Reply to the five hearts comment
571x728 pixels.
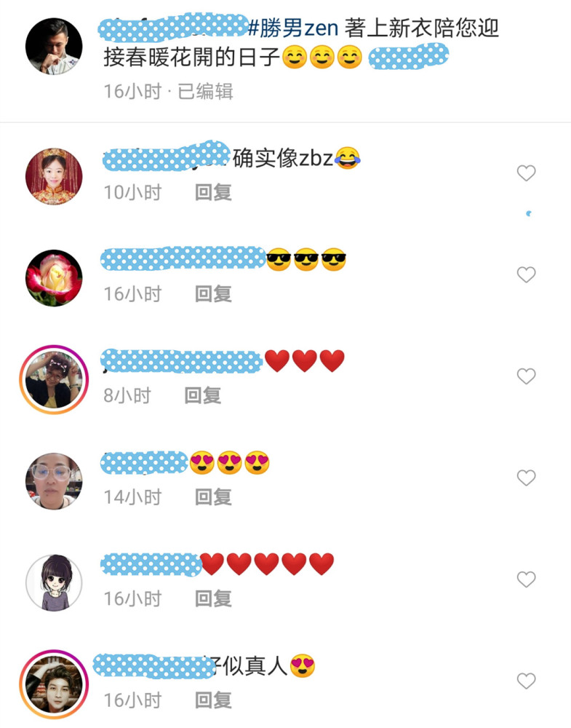click(213, 599)
